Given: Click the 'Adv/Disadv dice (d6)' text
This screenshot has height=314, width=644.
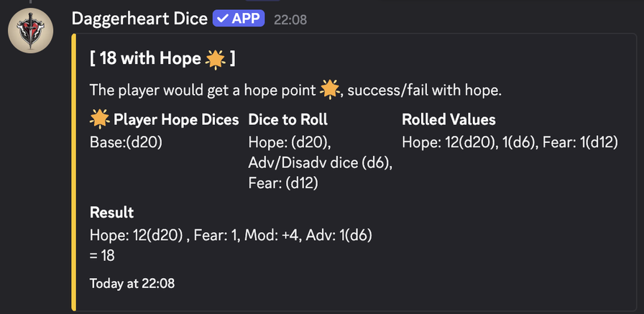Looking at the screenshot, I should click(320, 163).
